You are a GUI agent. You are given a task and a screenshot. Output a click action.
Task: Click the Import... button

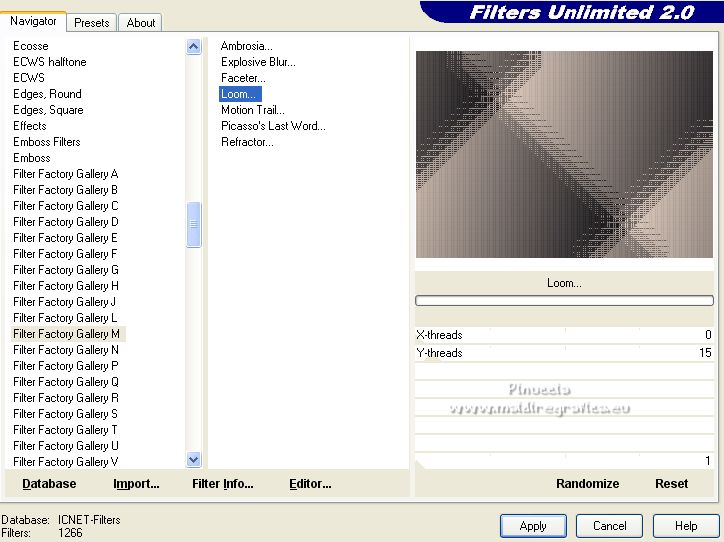136,483
